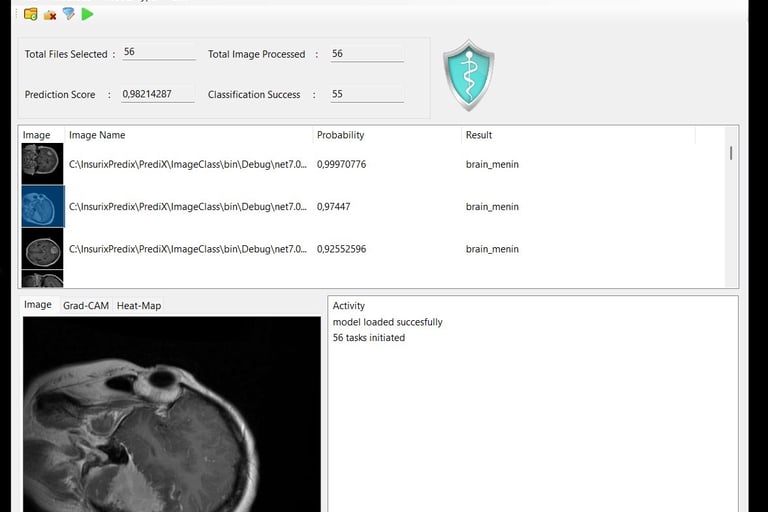This screenshot has width=768, height=512.
Task: Click the Activity log heading
Action: point(349,306)
